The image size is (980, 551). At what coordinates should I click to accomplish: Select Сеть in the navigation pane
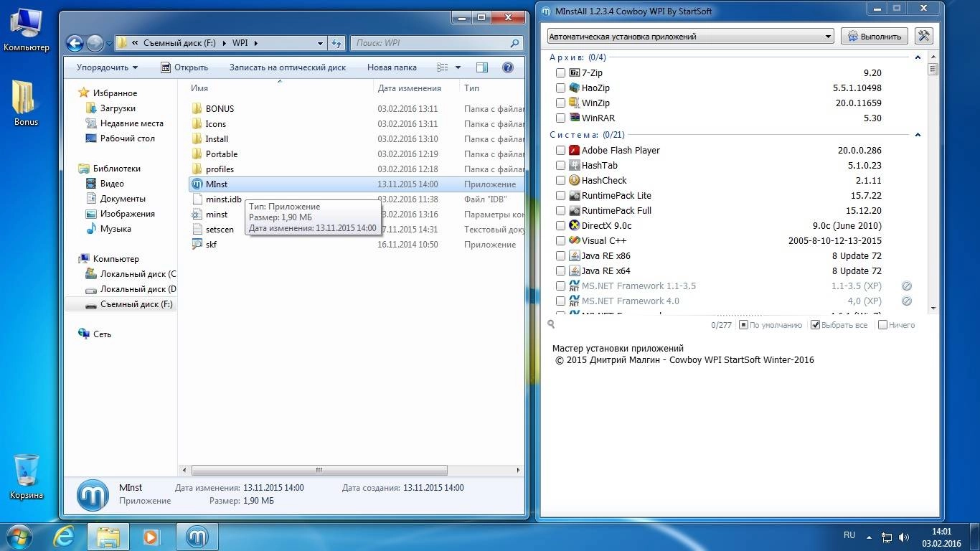(101, 334)
